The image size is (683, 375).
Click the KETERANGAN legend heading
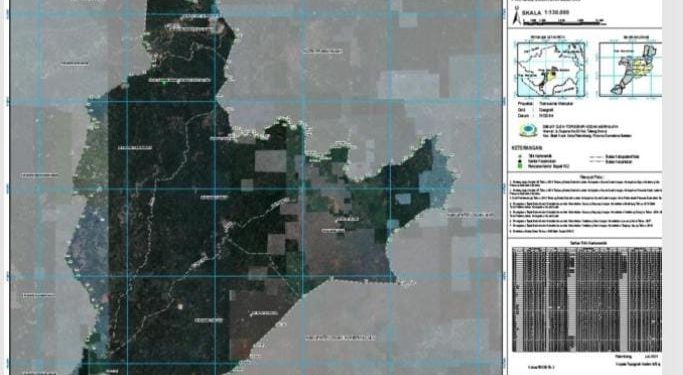coord(527,148)
